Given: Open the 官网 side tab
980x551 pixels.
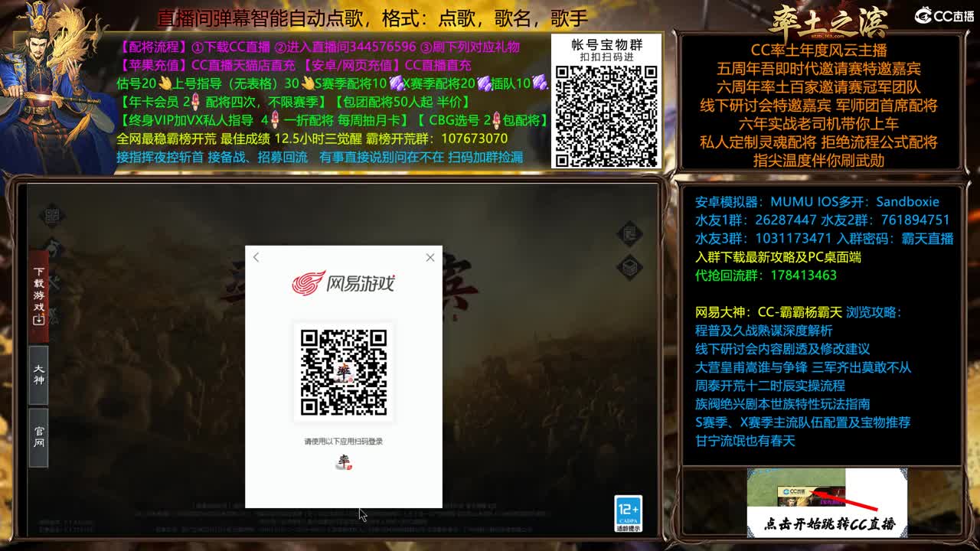Looking at the screenshot, I should [x=39, y=437].
